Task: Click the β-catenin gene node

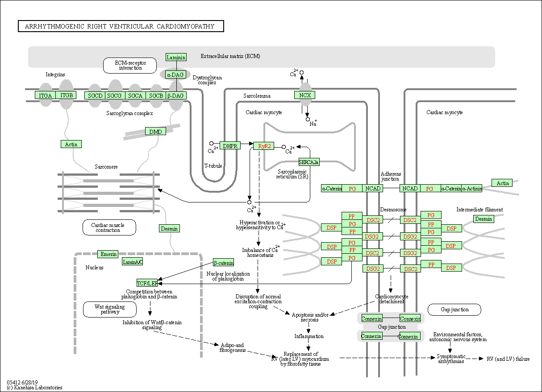Action: [223, 263]
